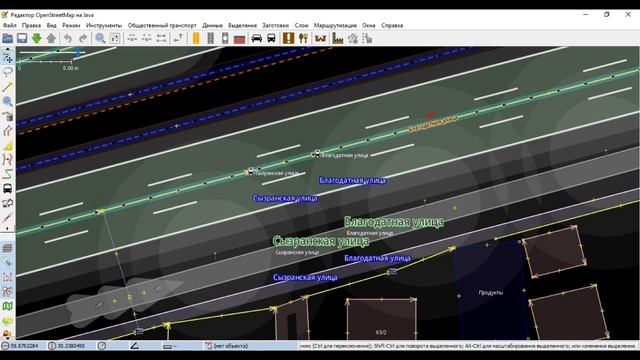Viewport: 640px width, 360px height.
Task: Click the orange road preset icon
Action: pos(196,38)
